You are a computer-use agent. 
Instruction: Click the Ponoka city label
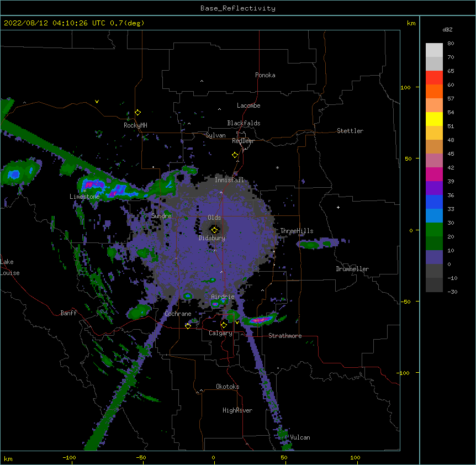click(265, 75)
